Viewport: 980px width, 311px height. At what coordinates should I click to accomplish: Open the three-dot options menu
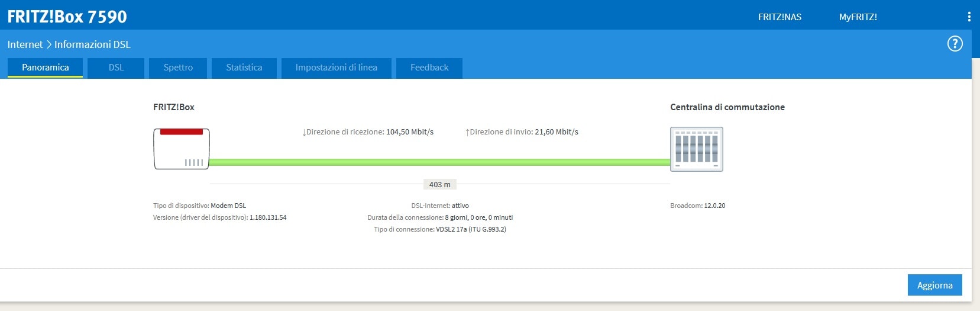969,17
